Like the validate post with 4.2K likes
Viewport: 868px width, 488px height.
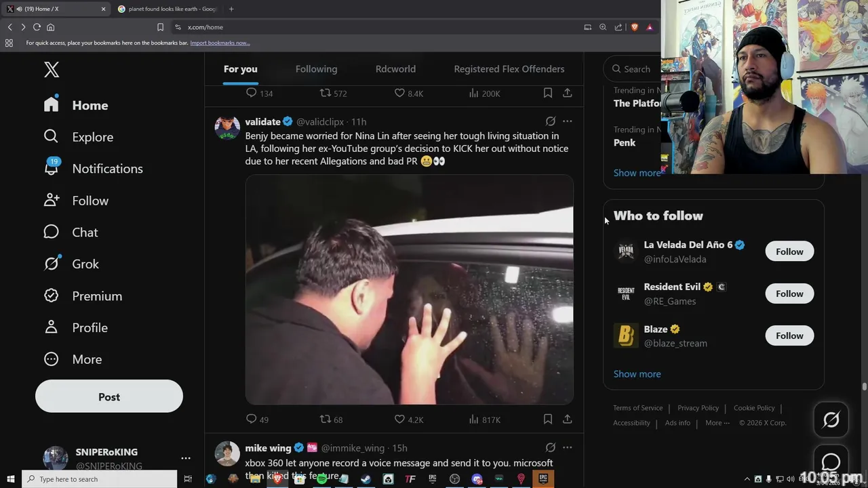click(409, 420)
